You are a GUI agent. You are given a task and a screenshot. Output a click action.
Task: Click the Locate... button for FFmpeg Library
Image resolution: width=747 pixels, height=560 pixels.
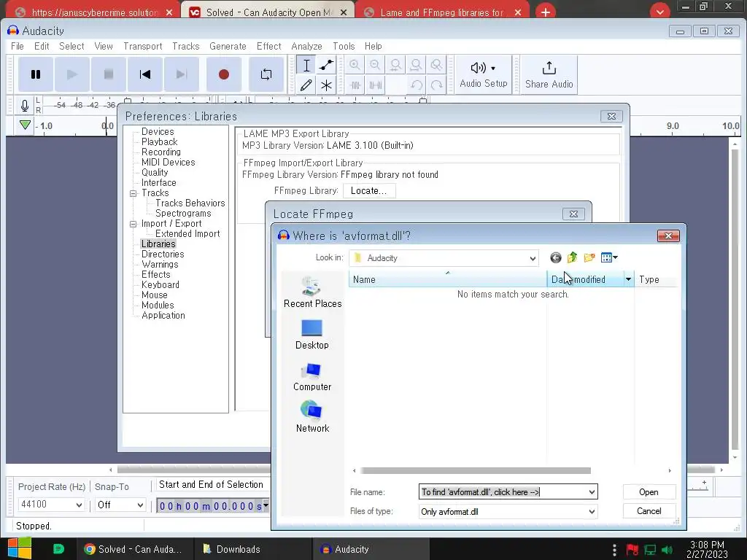(368, 190)
